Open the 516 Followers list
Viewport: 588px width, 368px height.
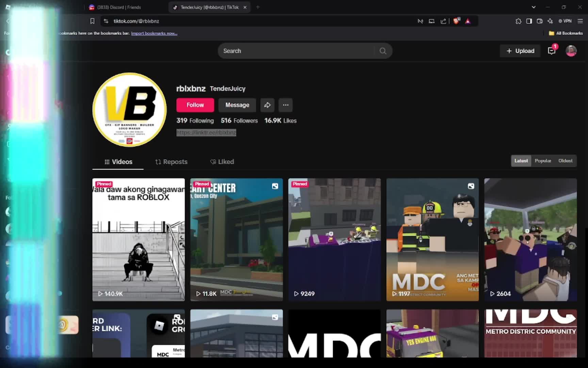[x=239, y=121]
